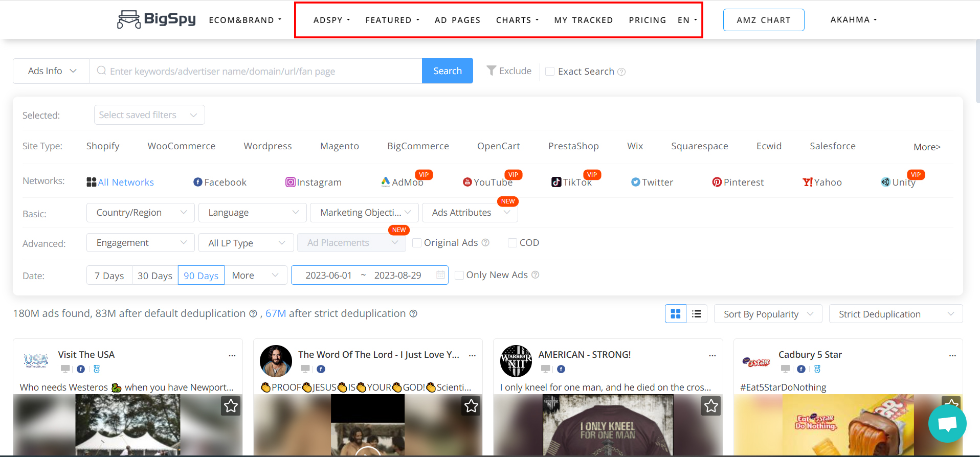The image size is (980, 457).
Task: Click the Exact Search help icon
Action: click(x=621, y=72)
